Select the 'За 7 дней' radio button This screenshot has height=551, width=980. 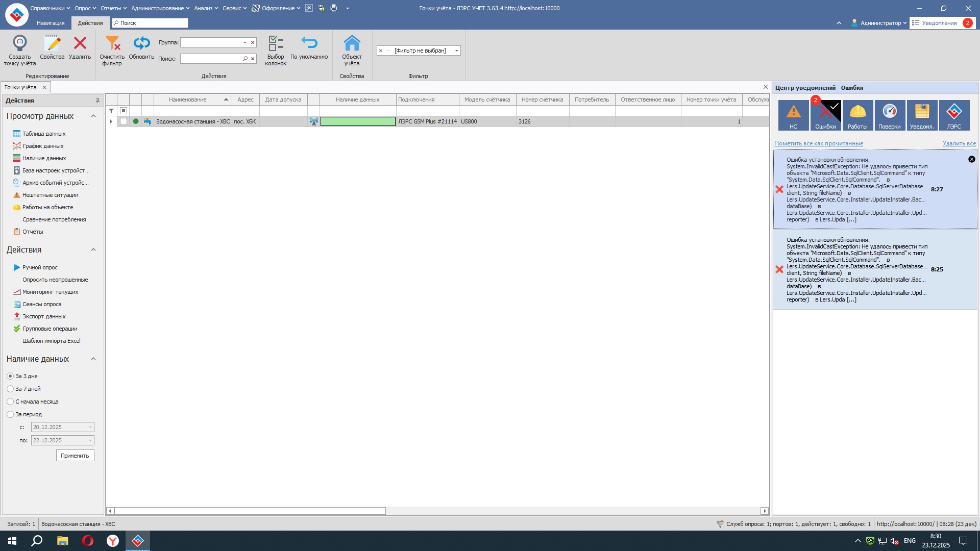tap(10, 389)
